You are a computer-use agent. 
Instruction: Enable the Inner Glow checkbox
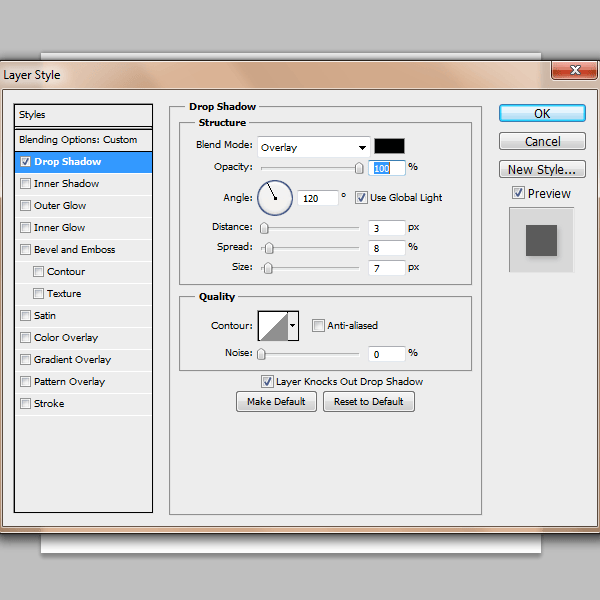25,228
